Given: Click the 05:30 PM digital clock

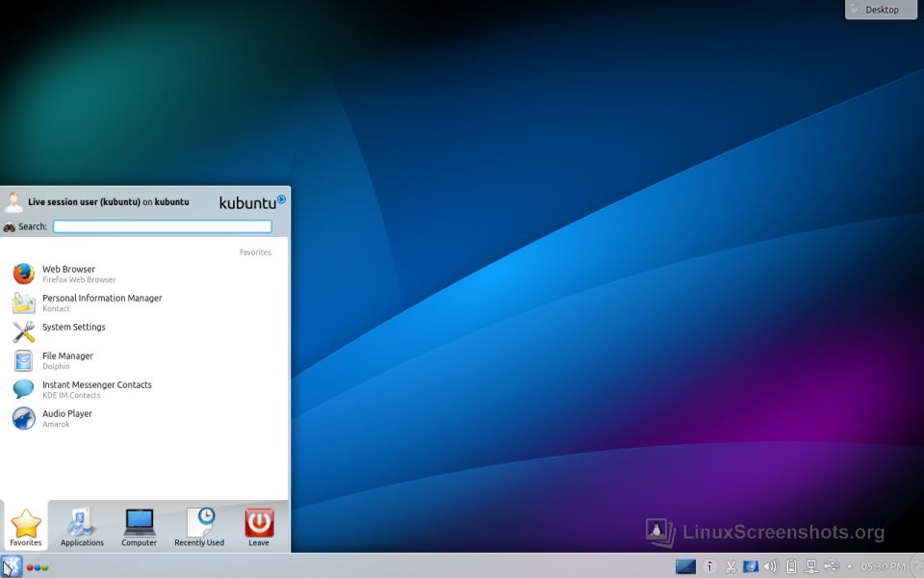Looking at the screenshot, I should coord(883,566).
